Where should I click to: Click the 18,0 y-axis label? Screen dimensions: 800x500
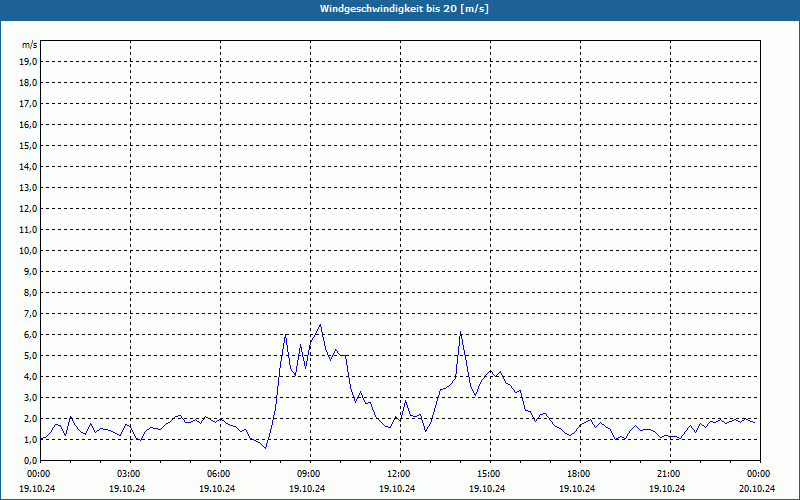click(x=27, y=83)
